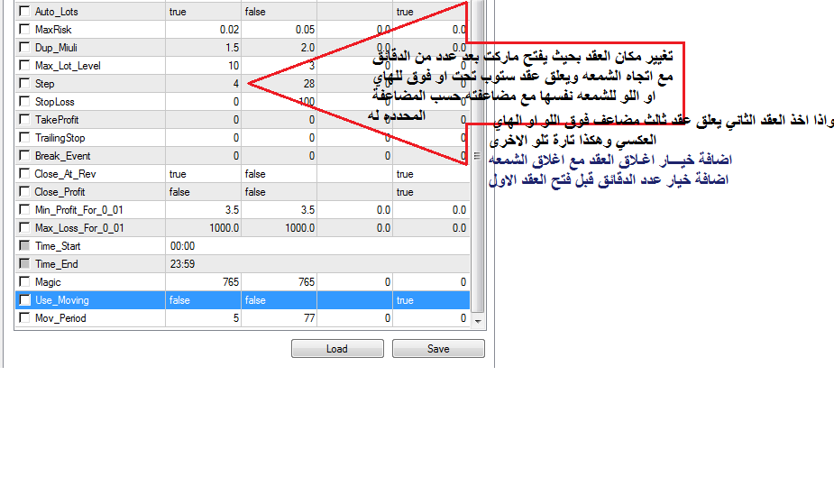
Task: Tick the TrailingStop checkbox
Action: [x=24, y=138]
